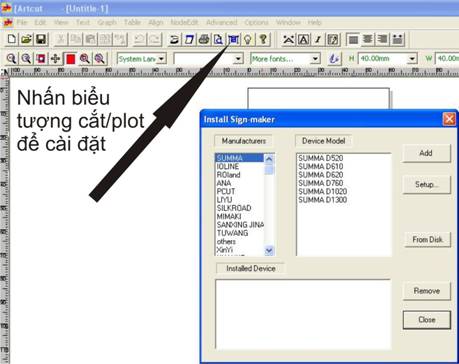
Task: Open the empty font name dropdown
Action: pyautogui.click(x=238, y=59)
